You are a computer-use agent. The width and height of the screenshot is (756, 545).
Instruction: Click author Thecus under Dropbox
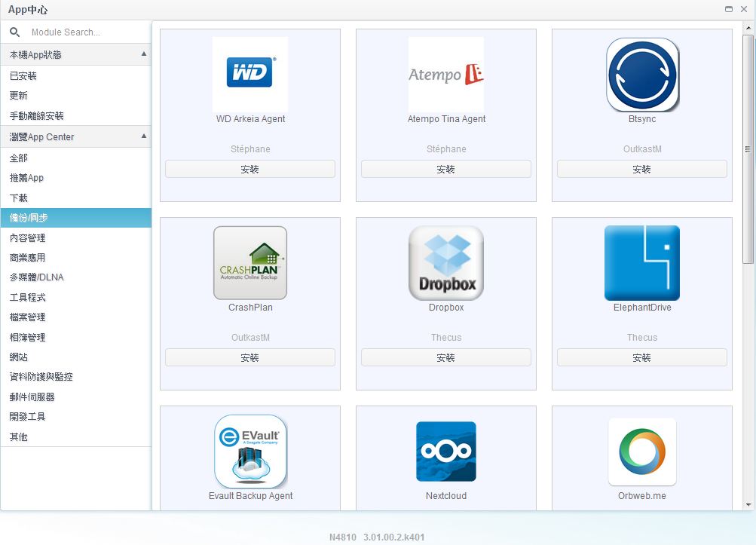pyautogui.click(x=446, y=337)
